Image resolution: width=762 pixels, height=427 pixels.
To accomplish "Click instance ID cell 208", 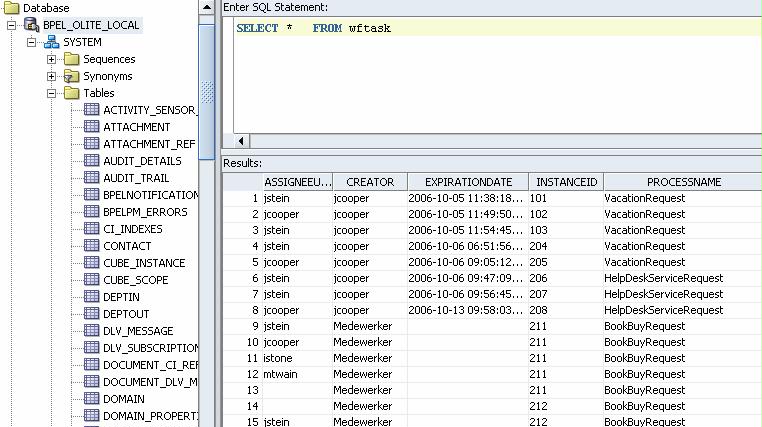I will click(538, 310).
